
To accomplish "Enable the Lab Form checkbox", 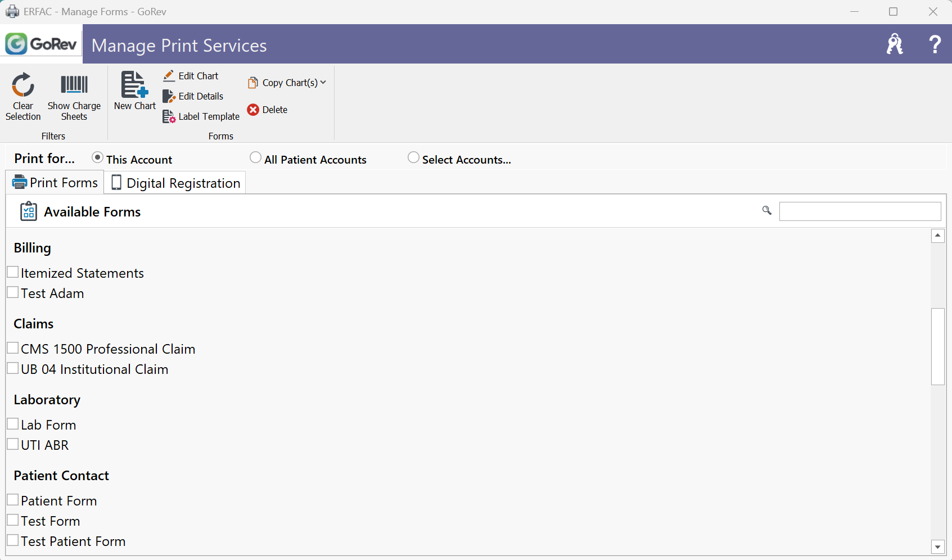I will coord(13,424).
